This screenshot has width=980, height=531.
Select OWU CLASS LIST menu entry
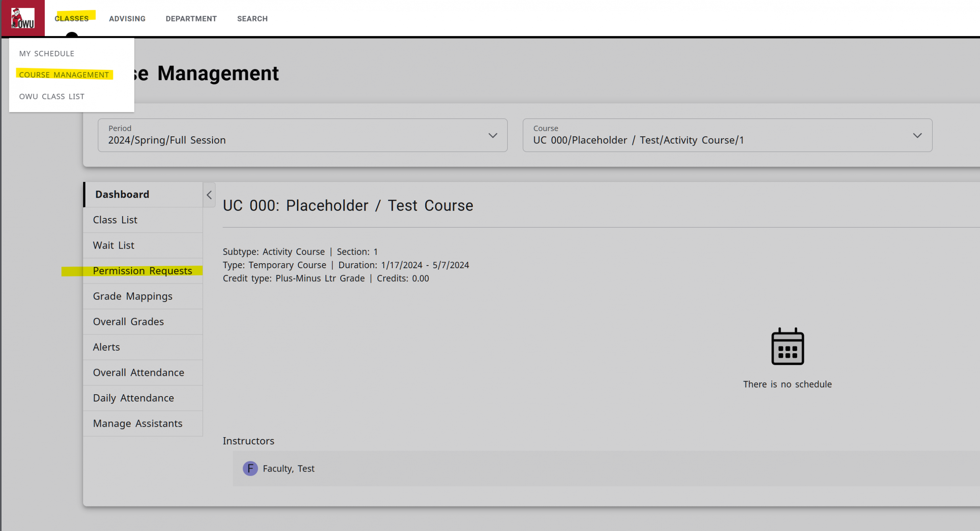click(52, 96)
